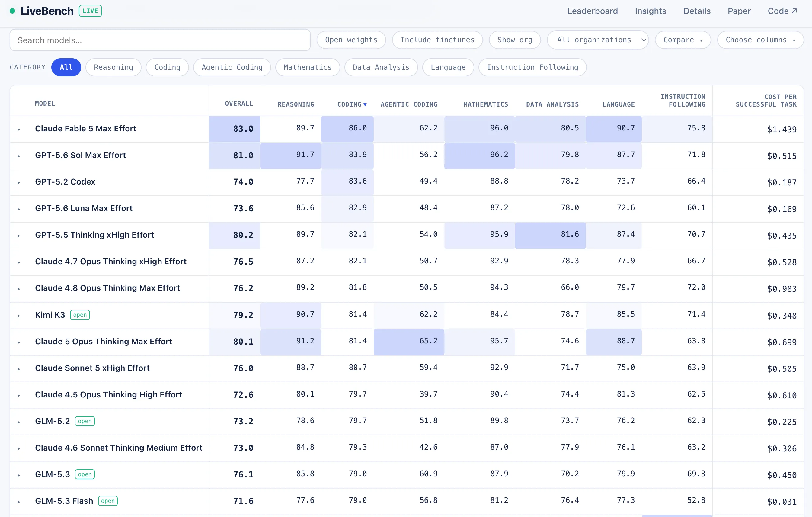Sort by the MATHEMATICS column header
The height and width of the screenshot is (517, 812).
[486, 104]
